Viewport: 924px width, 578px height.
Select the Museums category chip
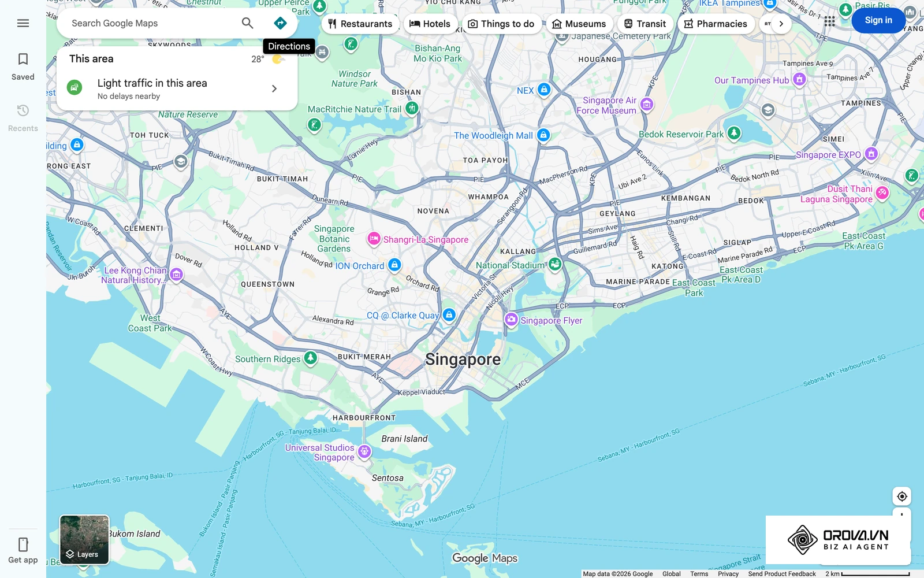click(579, 24)
